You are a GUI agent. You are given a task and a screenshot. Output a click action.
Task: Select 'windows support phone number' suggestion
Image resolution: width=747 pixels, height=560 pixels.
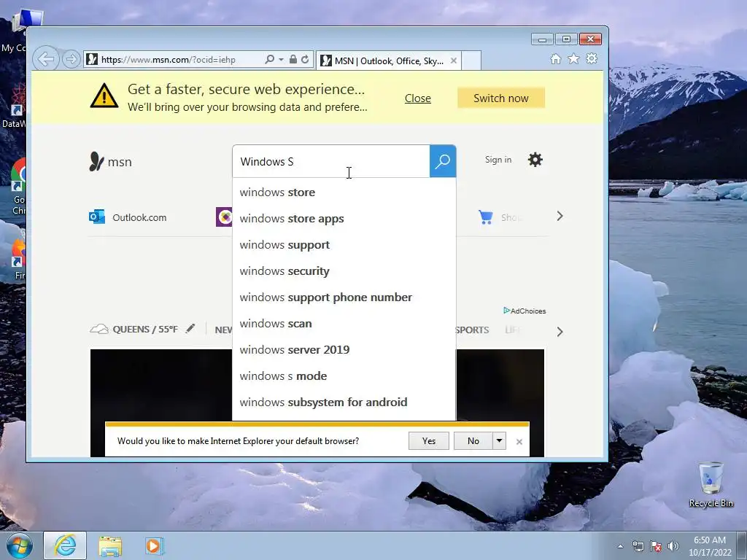[344, 297]
